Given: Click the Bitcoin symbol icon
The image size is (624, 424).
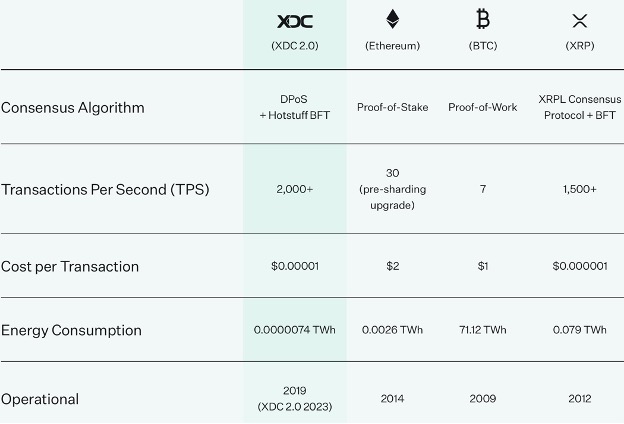Looking at the screenshot, I should click(483, 19).
